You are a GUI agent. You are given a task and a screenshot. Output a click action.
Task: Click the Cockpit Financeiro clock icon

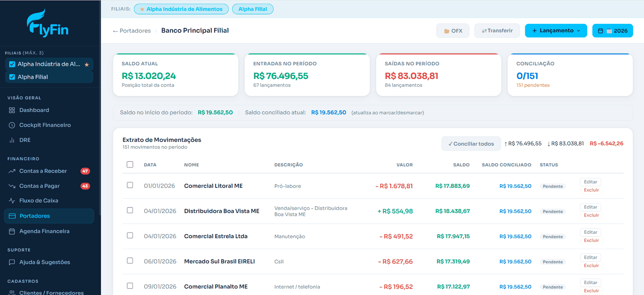[x=12, y=125]
